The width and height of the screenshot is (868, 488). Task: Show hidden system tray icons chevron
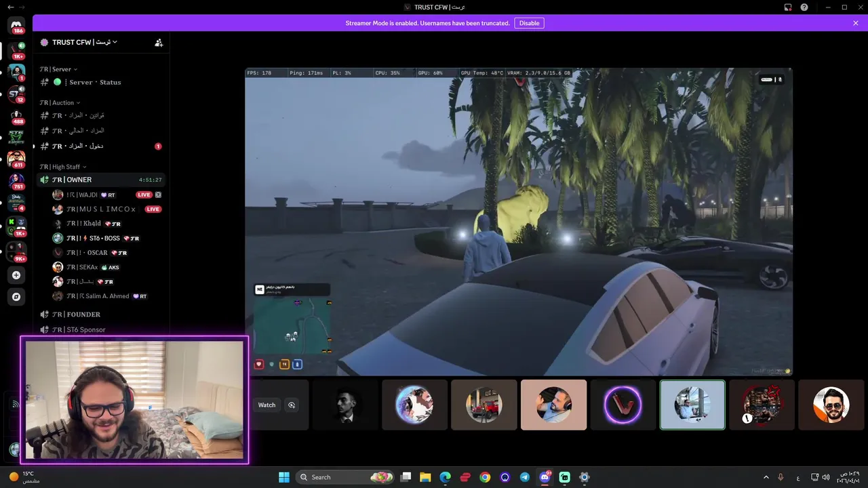click(x=766, y=477)
